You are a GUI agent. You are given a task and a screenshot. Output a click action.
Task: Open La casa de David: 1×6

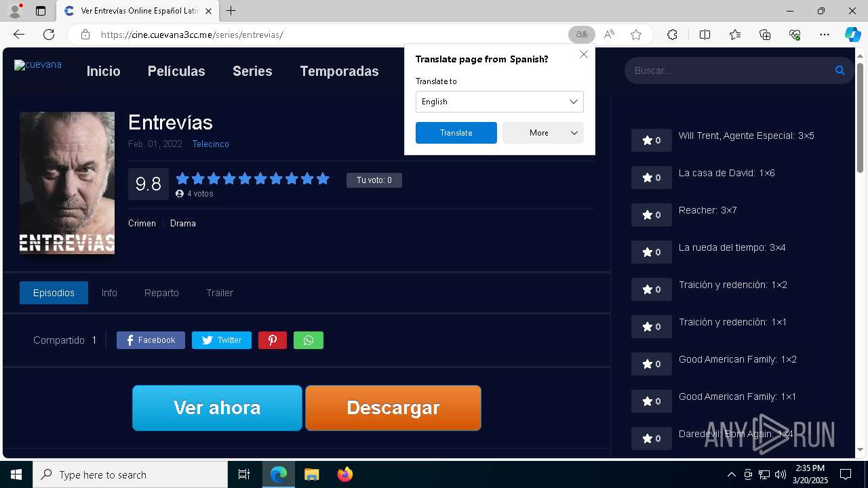pos(727,173)
